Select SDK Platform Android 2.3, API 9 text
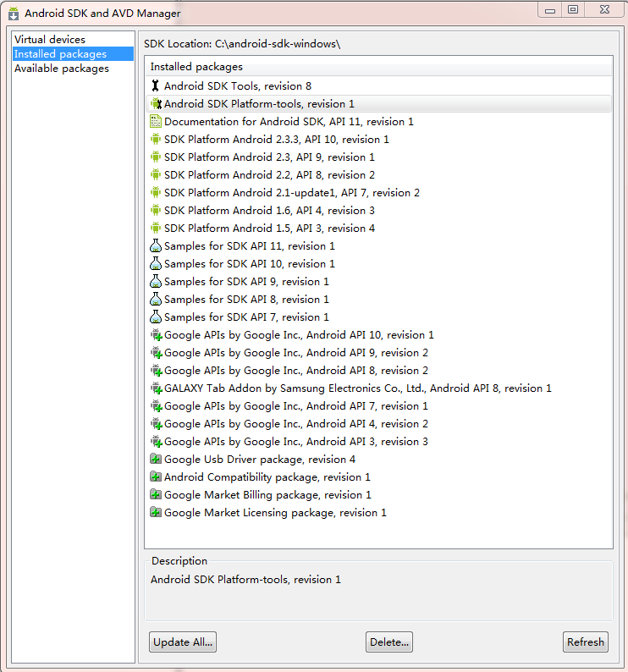This screenshot has width=628, height=672. 270,157
